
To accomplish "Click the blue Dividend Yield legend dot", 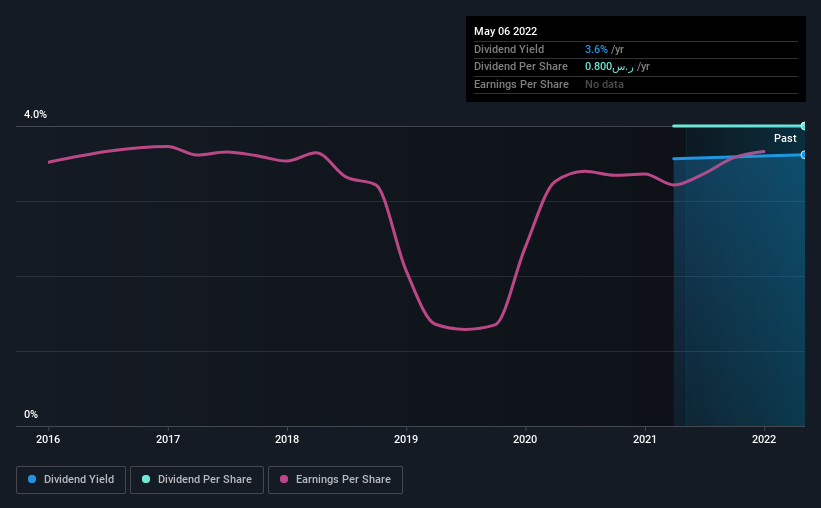I will click(32, 480).
